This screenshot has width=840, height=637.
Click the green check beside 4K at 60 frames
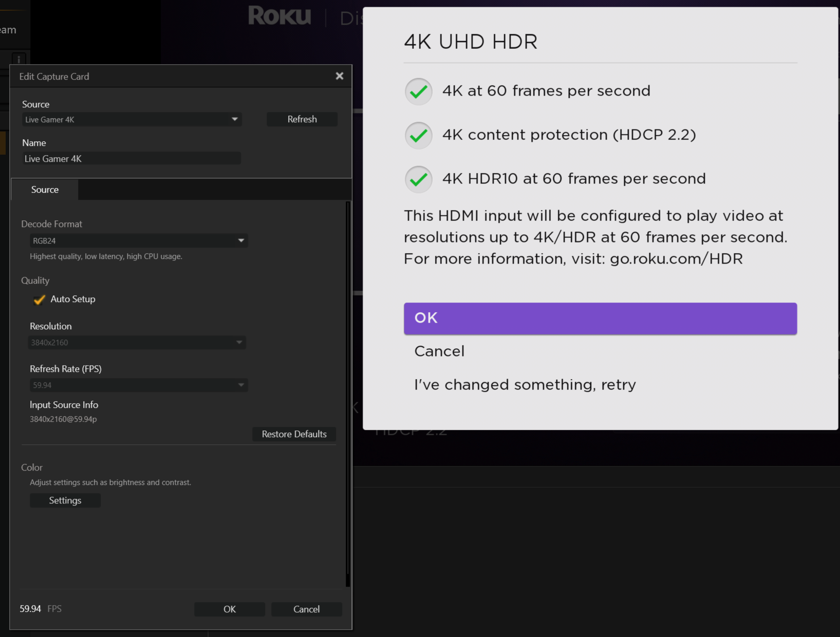tap(419, 91)
